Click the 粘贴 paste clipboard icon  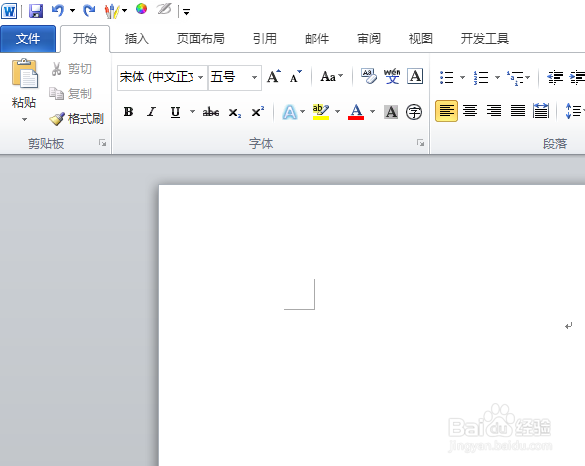pyautogui.click(x=25, y=74)
